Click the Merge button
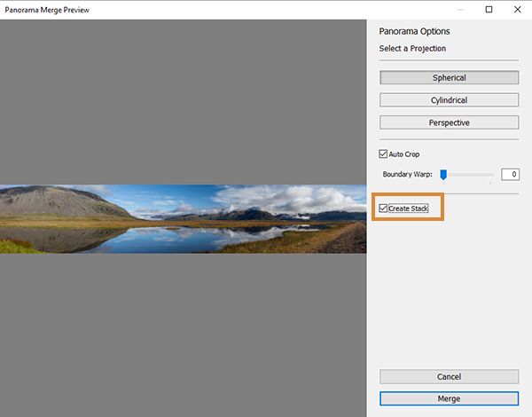This screenshot has width=532, height=417. coord(449,398)
